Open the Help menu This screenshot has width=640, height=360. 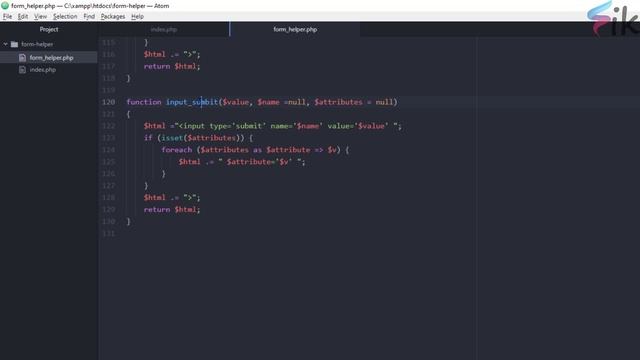(x=137, y=16)
